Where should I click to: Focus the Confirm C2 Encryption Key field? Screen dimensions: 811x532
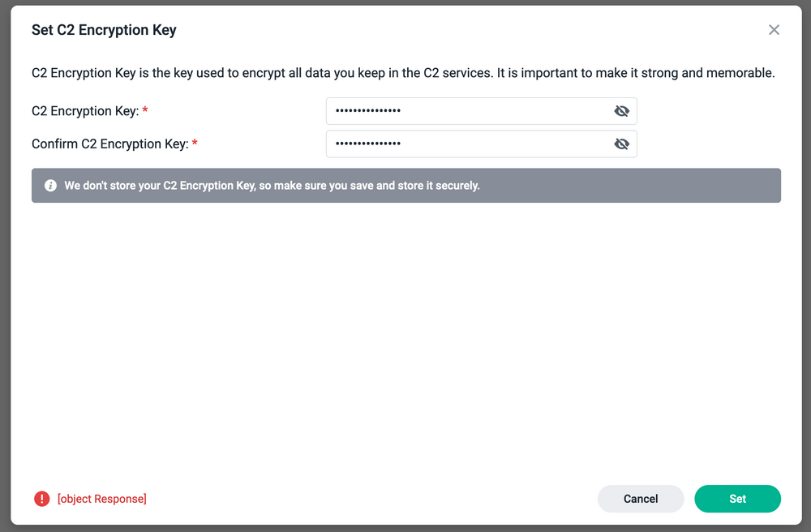pos(481,144)
